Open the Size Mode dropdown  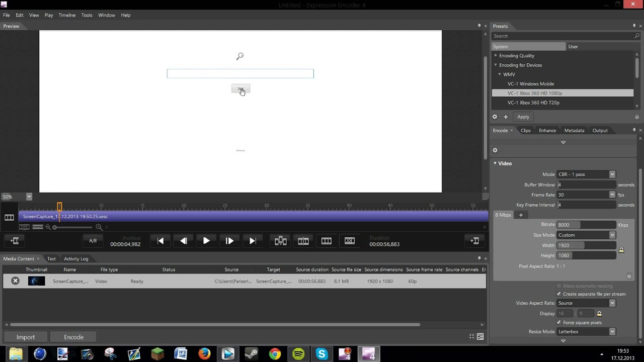(x=586, y=235)
